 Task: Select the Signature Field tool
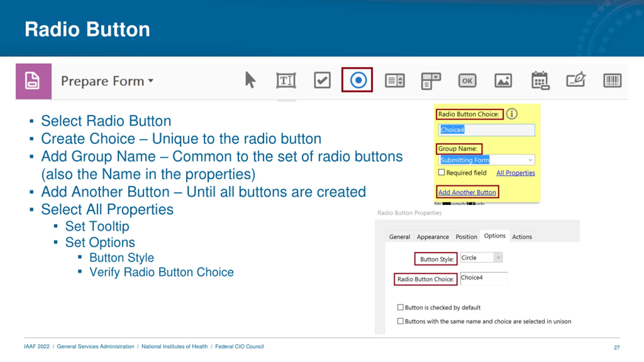[576, 80]
